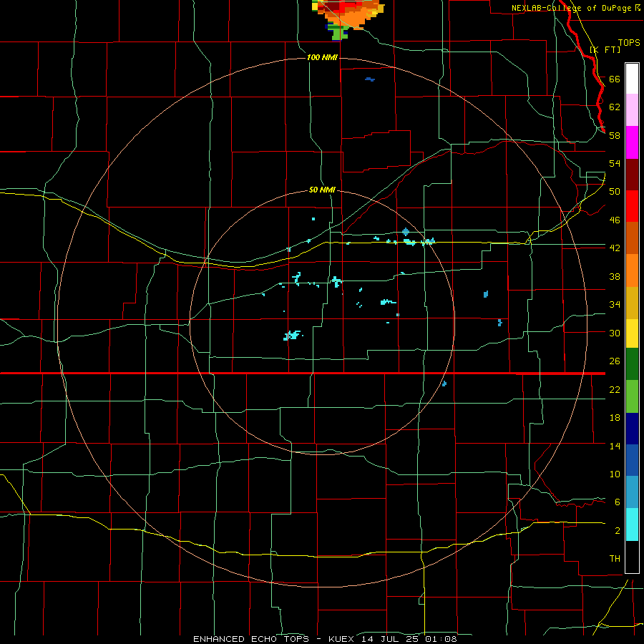This screenshot has height=644, width=644.
Task: Click the white color swatch in legend
Action: coord(632,79)
